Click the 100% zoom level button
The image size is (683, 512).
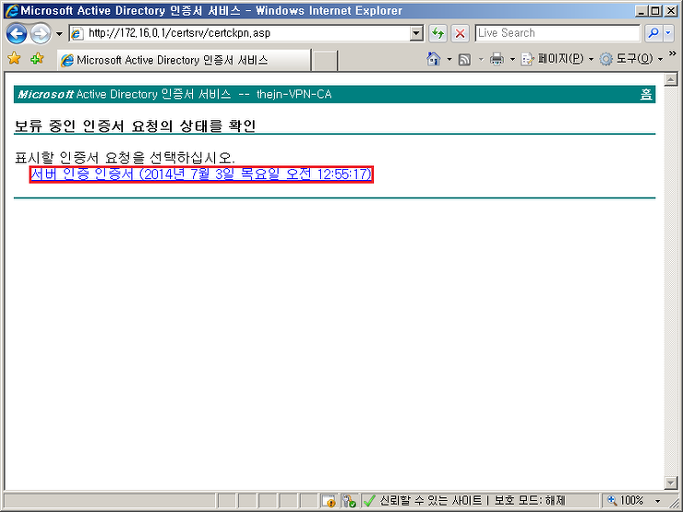pos(625,501)
